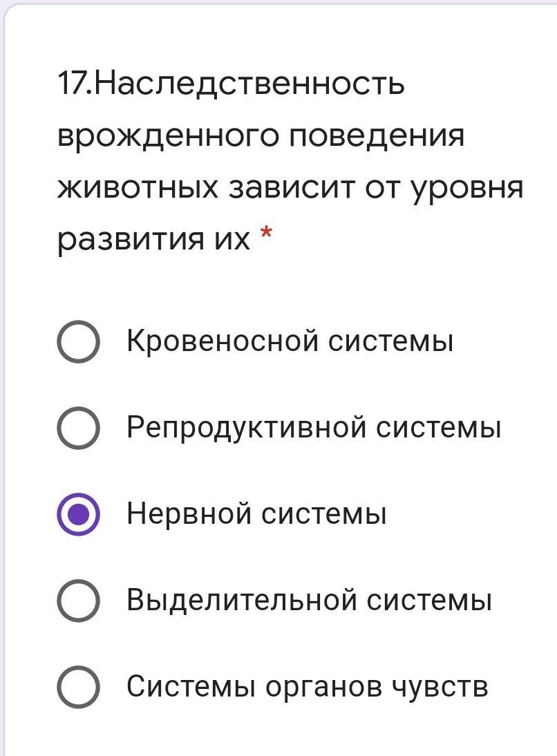Image resolution: width=557 pixels, height=756 pixels.
Task: Select the 'Системы органов чувств' radio button
Action: pyautogui.click(x=78, y=688)
